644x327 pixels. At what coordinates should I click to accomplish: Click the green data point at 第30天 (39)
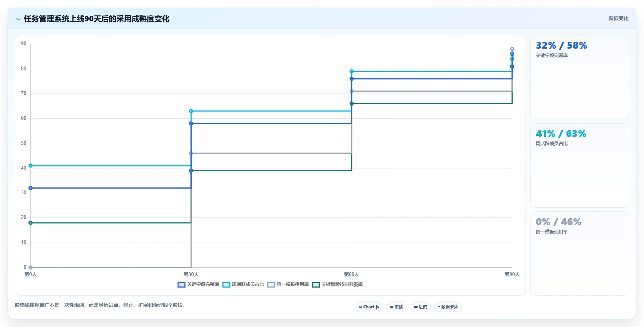pos(191,171)
